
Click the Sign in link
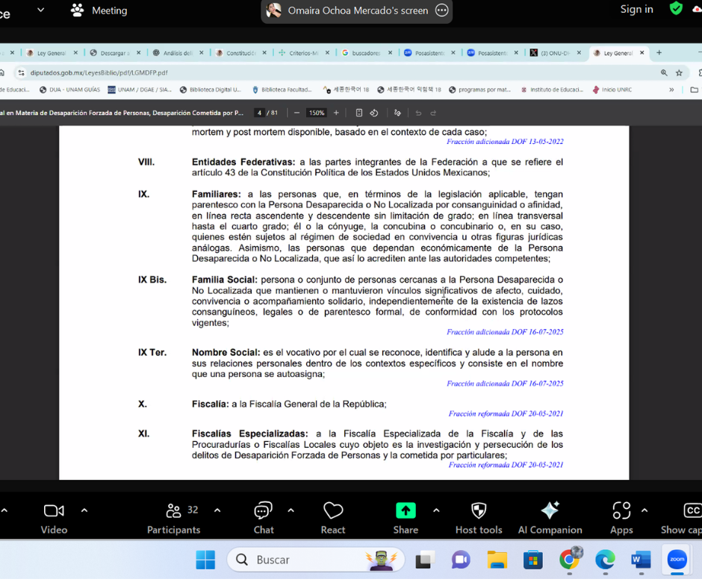pyautogui.click(x=636, y=10)
